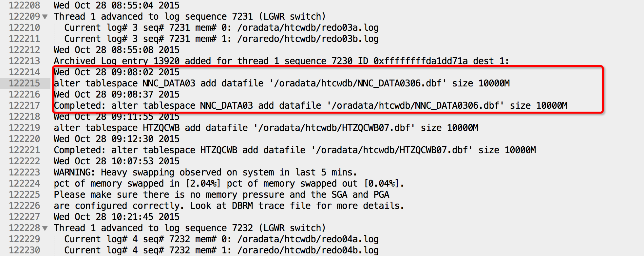This screenshot has height=256, width=644.
Task: Click the redo03b.log path text
Action: coord(308,39)
